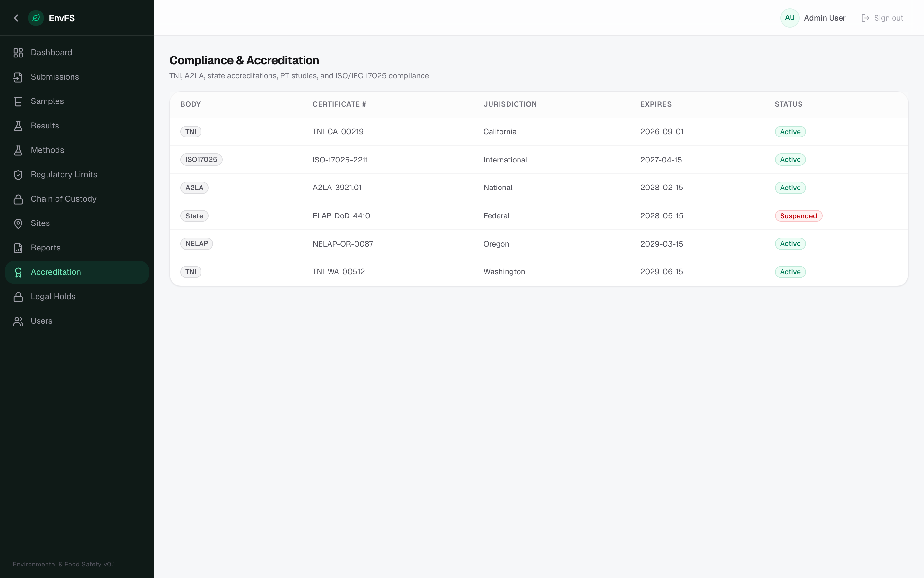This screenshot has width=924, height=578.
Task: Click the Legal Holds lock icon
Action: click(18, 297)
